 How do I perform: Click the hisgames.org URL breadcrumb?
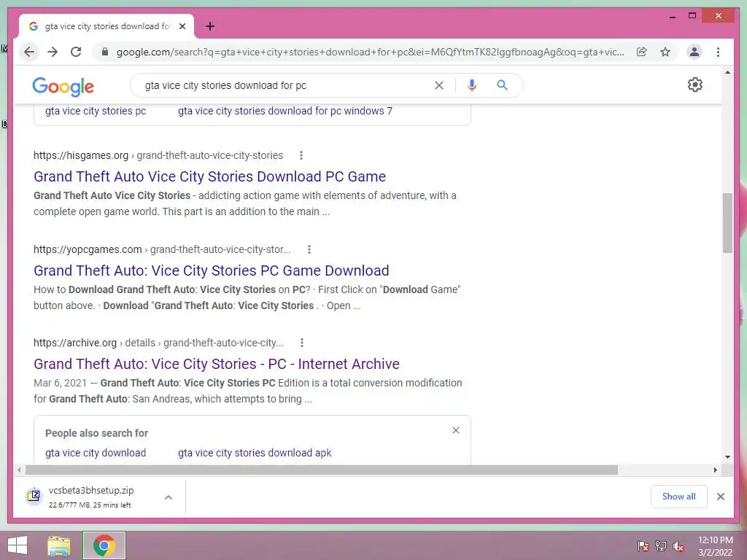pyautogui.click(x=158, y=155)
